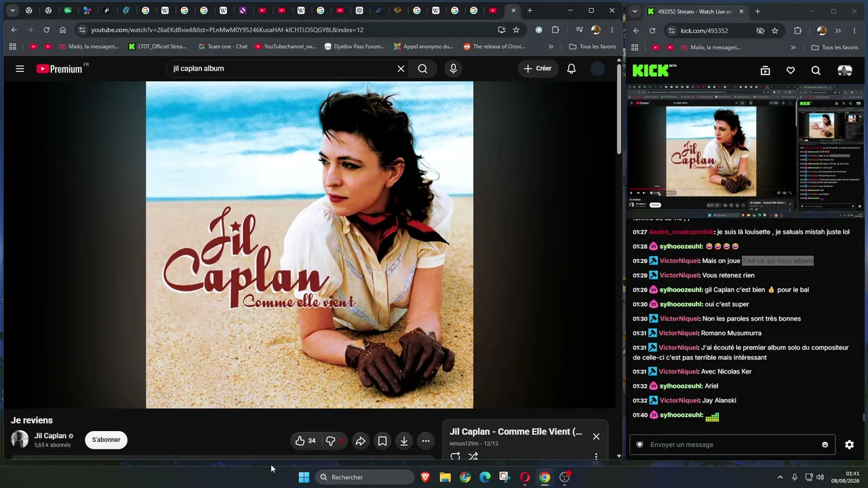
Task: Open the tab search dropdown in left browser
Action: 12,11
